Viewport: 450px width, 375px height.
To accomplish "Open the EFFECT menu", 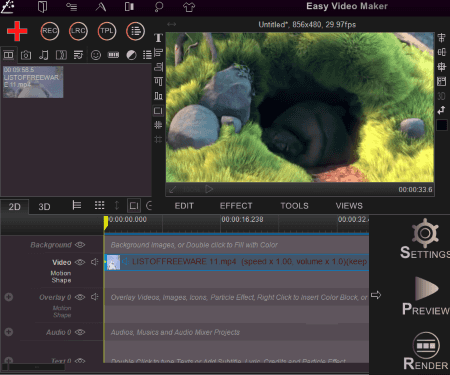I will [236, 206].
